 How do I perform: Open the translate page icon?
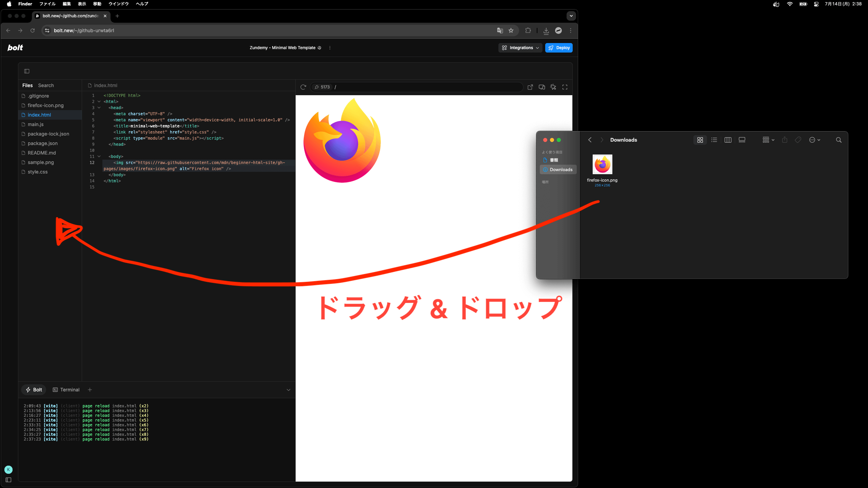pyautogui.click(x=500, y=30)
